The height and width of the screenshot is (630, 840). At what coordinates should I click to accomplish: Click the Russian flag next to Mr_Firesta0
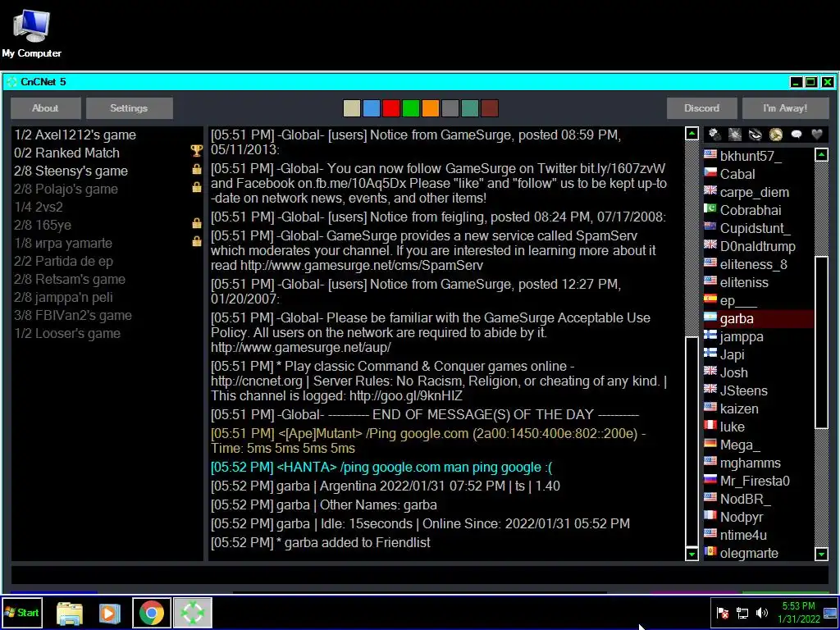[710, 479]
